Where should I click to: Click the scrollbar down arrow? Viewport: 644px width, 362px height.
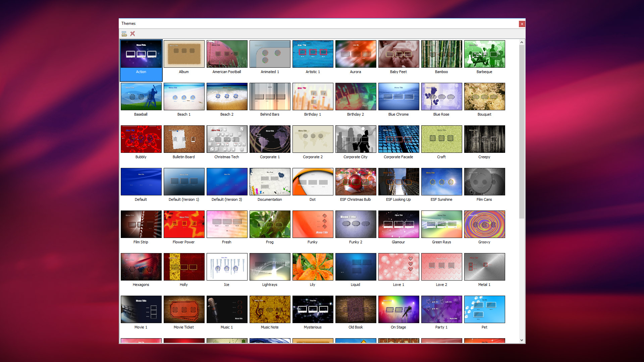pos(522,340)
